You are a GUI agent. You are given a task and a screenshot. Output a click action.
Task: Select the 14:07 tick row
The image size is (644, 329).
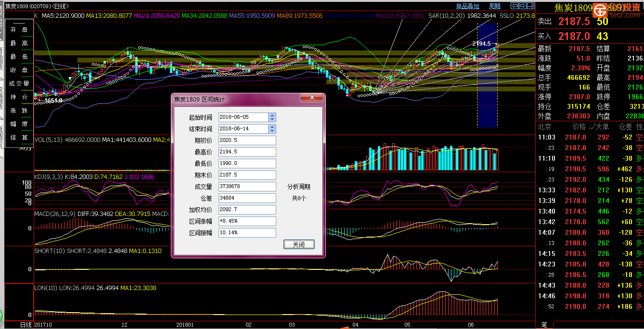pyautogui.click(x=591, y=232)
